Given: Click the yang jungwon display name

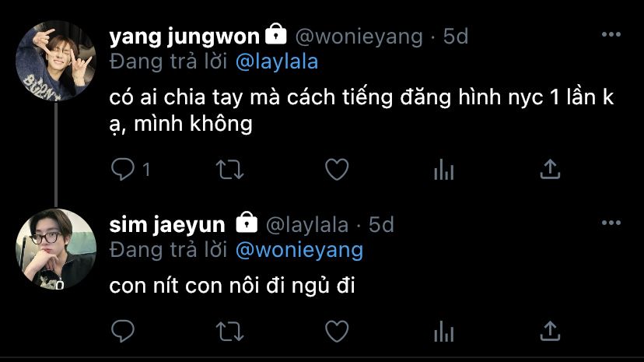Looking at the screenshot, I should tap(184, 37).
